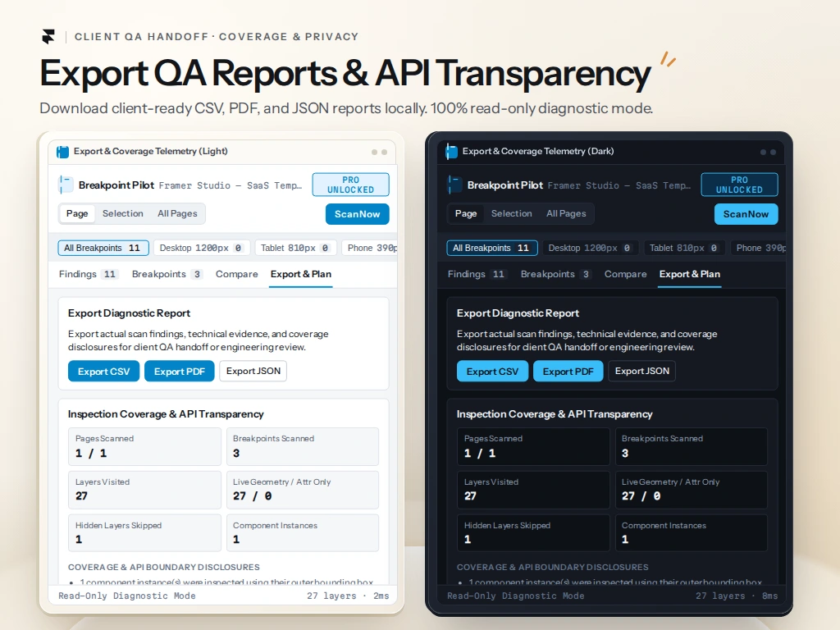The image size is (840, 630).
Task: Click the panel icon in the Dark window title
Action: 452,152
